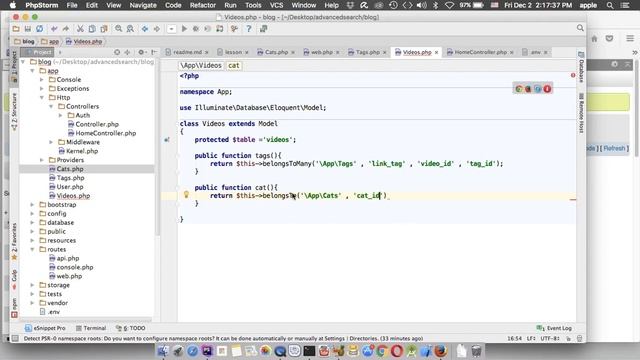Switch to the Tags.php editor tab
Screen dimensions: 640x360
point(367,52)
